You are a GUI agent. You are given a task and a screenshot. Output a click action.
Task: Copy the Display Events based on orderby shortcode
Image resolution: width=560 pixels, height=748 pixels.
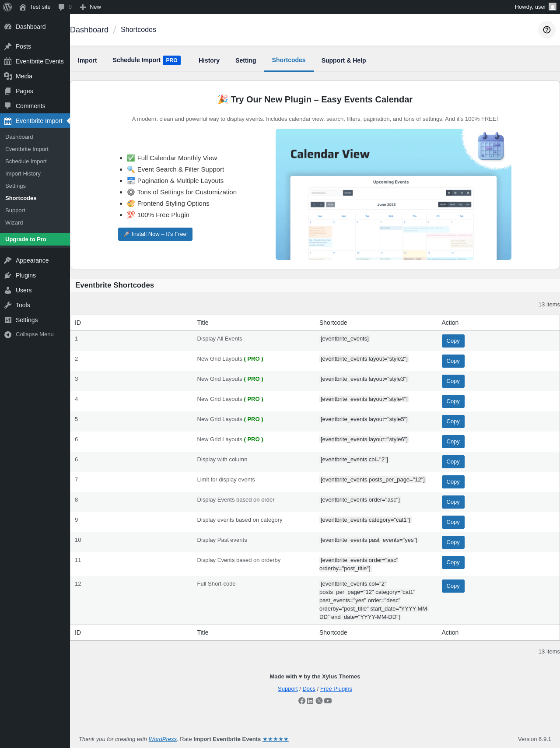(453, 562)
